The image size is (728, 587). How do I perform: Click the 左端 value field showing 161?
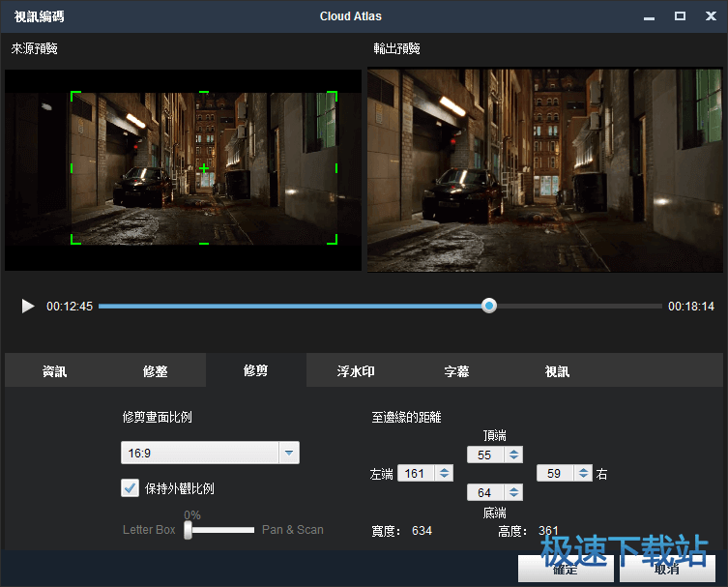pyautogui.click(x=416, y=473)
